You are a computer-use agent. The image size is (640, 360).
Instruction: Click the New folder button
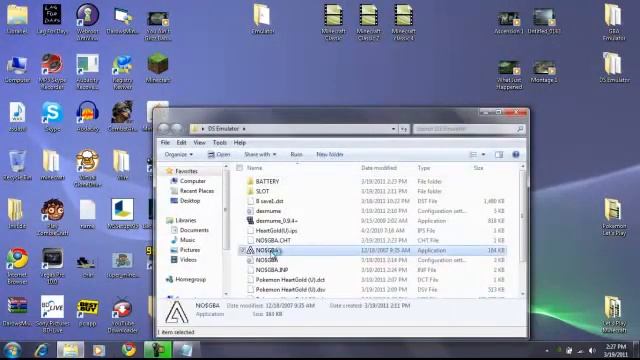pyautogui.click(x=330, y=155)
